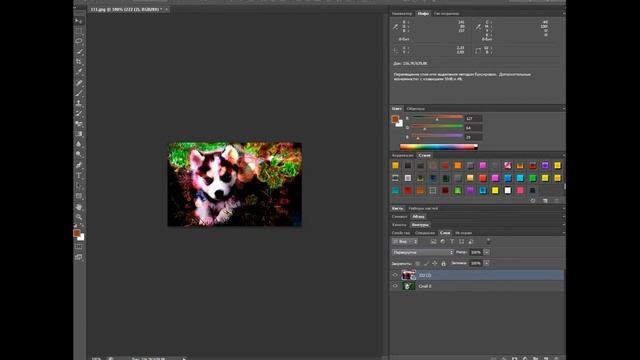Open the Info panel flyout menu
640x360 pixels.
point(563,13)
